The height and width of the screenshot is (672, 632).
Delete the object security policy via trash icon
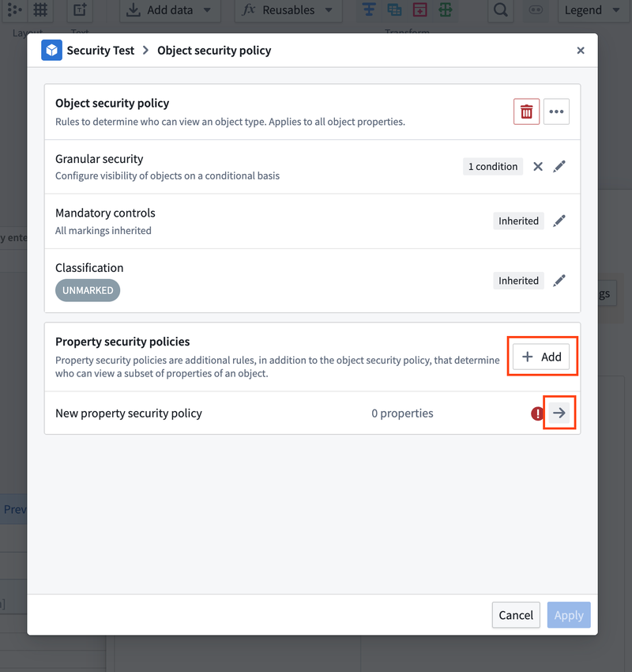click(x=526, y=111)
